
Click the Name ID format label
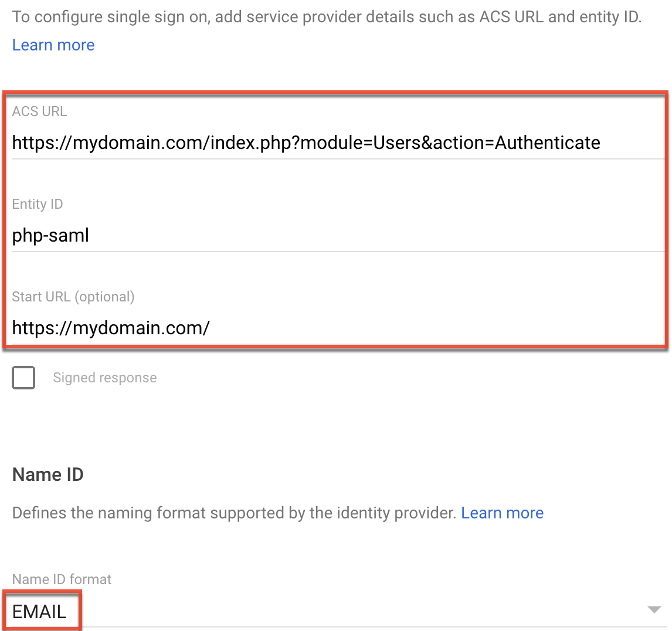tap(61, 579)
